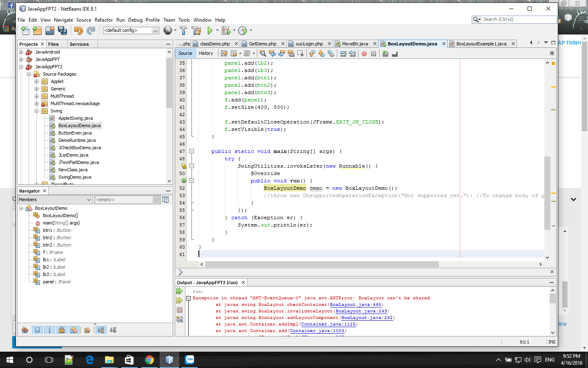588x368 pixels.
Task: Open Google Chrome from the taskbar
Action: click(149, 360)
